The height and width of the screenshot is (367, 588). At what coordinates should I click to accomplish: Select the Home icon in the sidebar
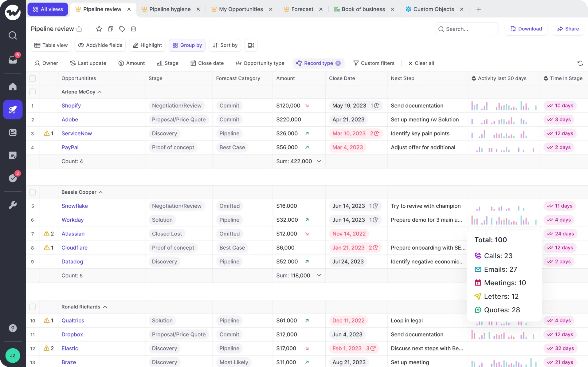click(13, 86)
